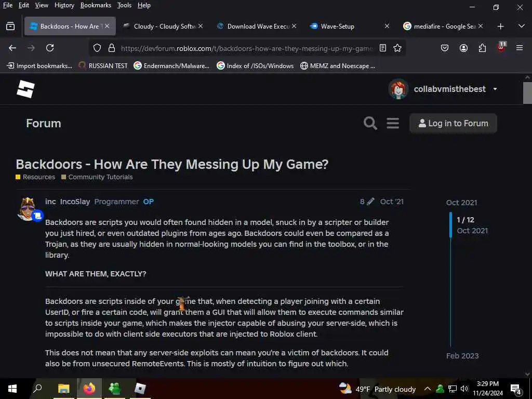Open forum search magnifier icon
This screenshot has width=532, height=399.
370,123
